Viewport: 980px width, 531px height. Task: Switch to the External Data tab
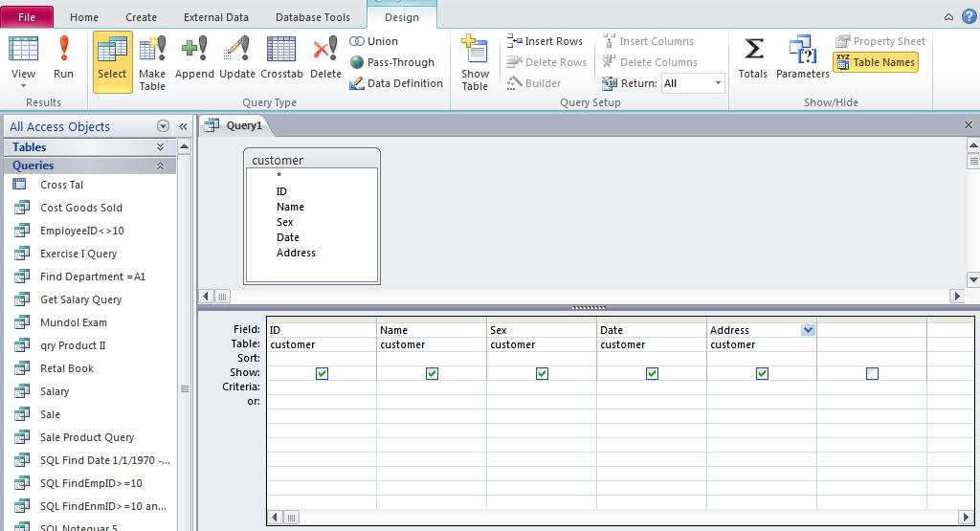pyautogui.click(x=215, y=17)
